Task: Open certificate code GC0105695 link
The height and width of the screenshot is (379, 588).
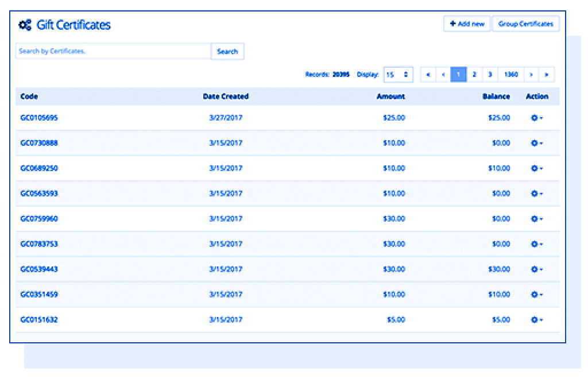Action: pyautogui.click(x=39, y=118)
